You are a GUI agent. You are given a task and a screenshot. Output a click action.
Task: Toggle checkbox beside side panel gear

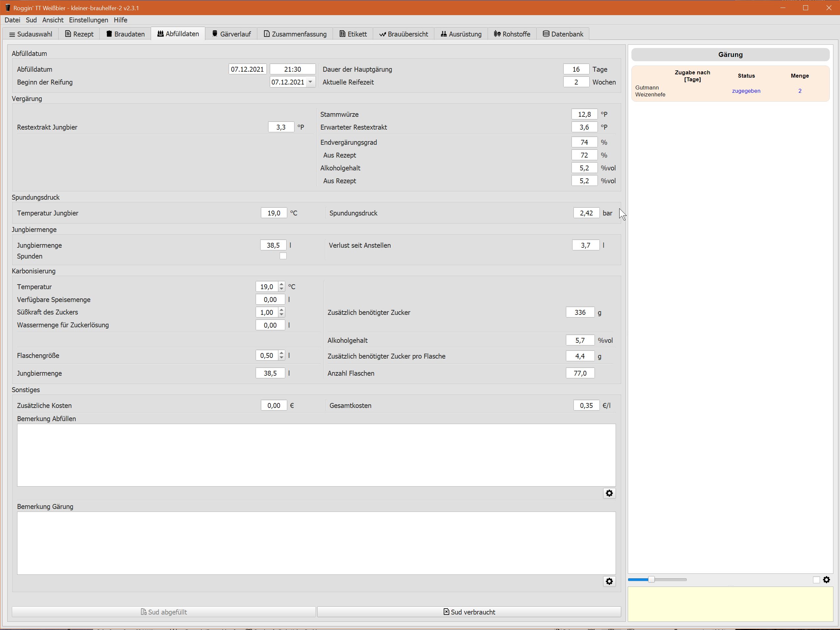pos(816,580)
